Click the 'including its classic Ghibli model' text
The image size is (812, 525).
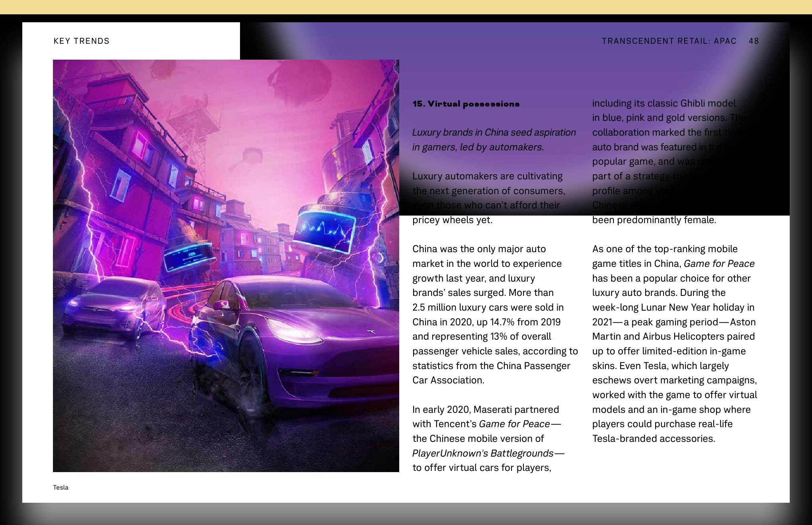coord(664,103)
